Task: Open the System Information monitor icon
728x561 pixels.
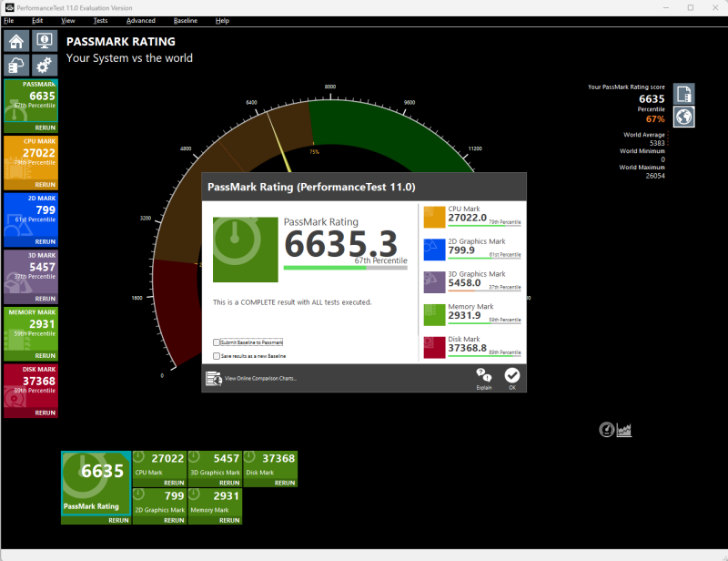Action: [45, 41]
